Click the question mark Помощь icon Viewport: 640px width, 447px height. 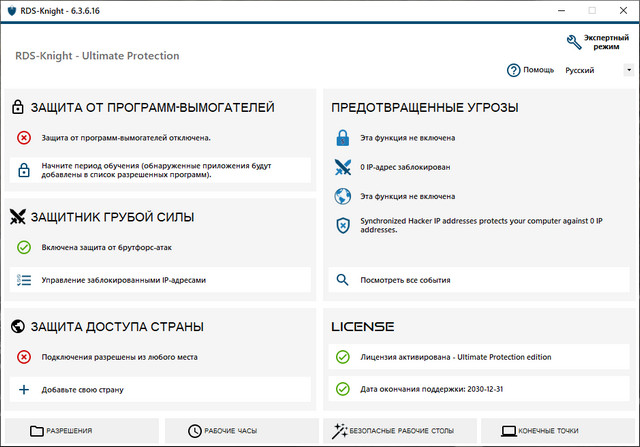(514, 70)
